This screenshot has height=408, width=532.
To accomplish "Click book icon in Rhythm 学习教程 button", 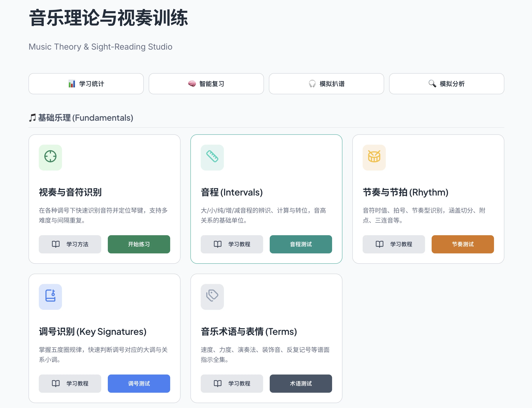I will (379, 244).
